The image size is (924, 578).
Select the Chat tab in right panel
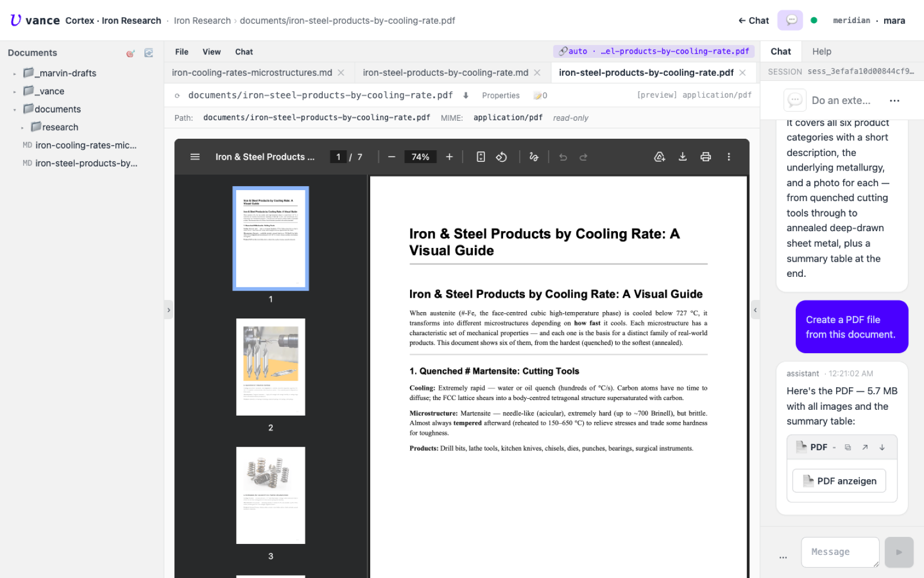point(781,51)
